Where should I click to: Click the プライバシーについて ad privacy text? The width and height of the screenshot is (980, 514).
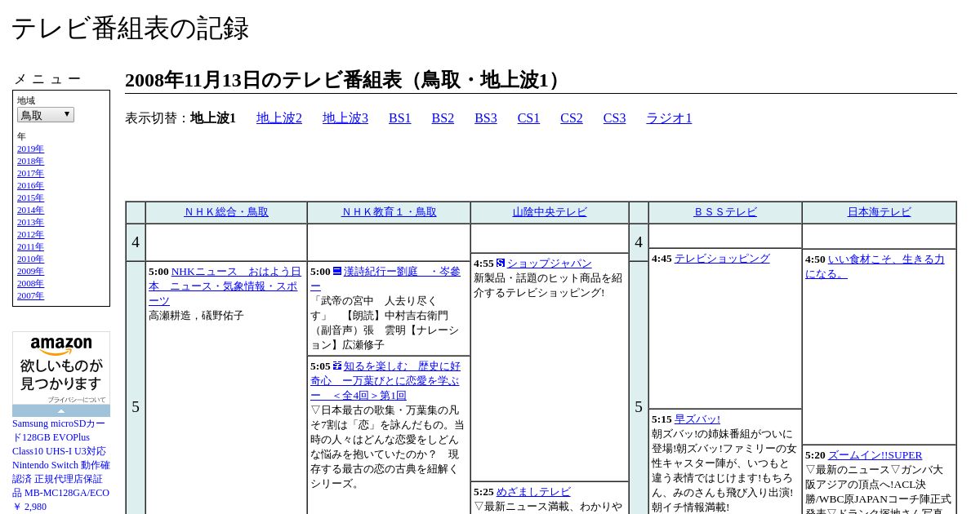point(77,400)
